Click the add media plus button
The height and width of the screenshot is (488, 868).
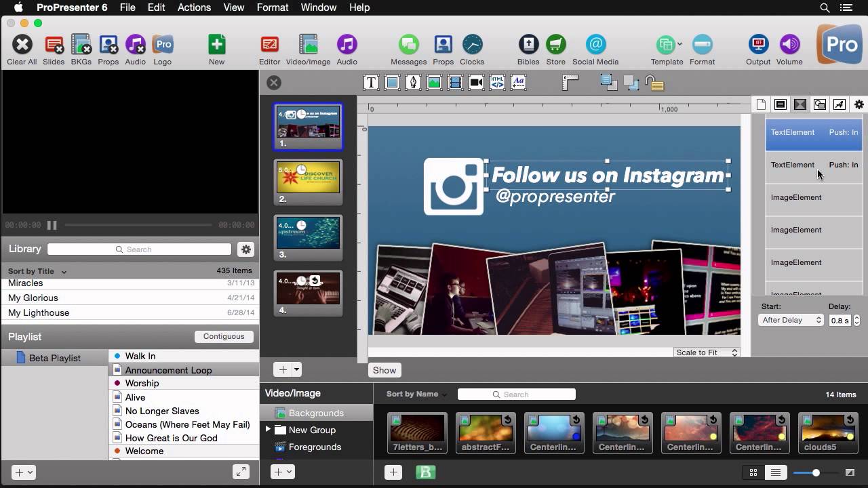pyautogui.click(x=393, y=472)
